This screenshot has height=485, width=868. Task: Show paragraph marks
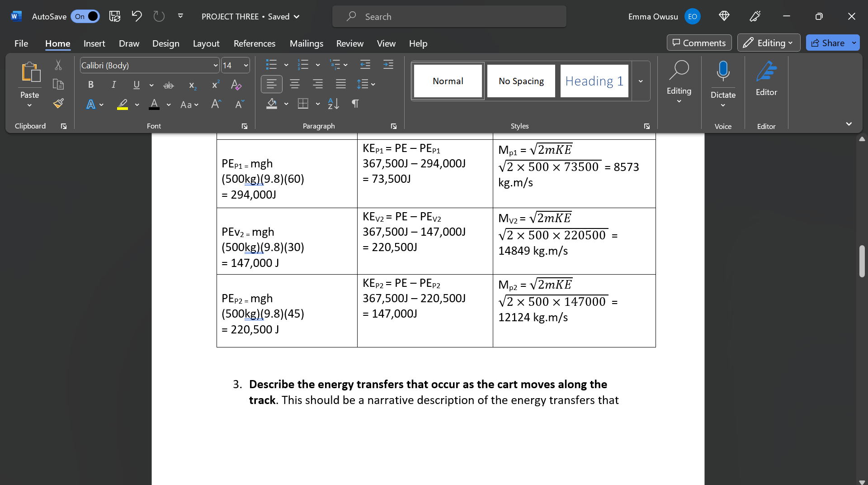355,104
